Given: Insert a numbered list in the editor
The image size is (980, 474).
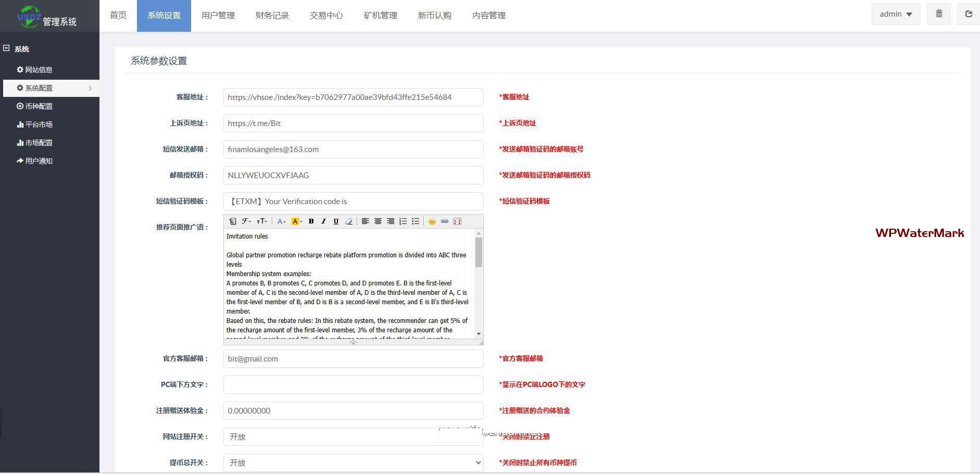Looking at the screenshot, I should pyautogui.click(x=403, y=221).
